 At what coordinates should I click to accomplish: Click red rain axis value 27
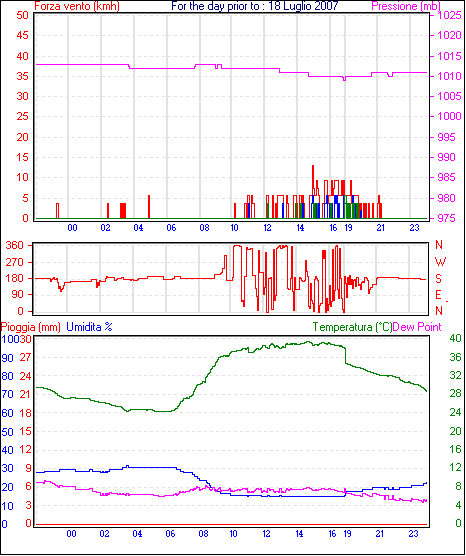pyautogui.click(x=25, y=357)
